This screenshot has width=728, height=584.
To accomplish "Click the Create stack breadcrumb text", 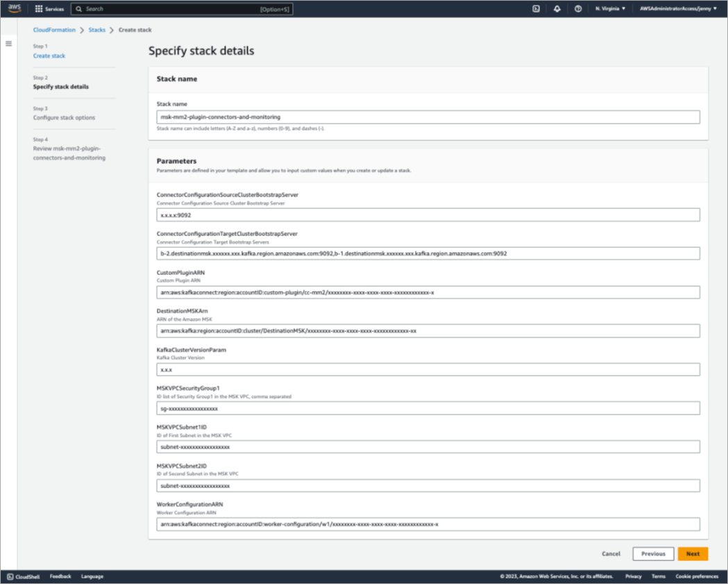I will (x=135, y=30).
